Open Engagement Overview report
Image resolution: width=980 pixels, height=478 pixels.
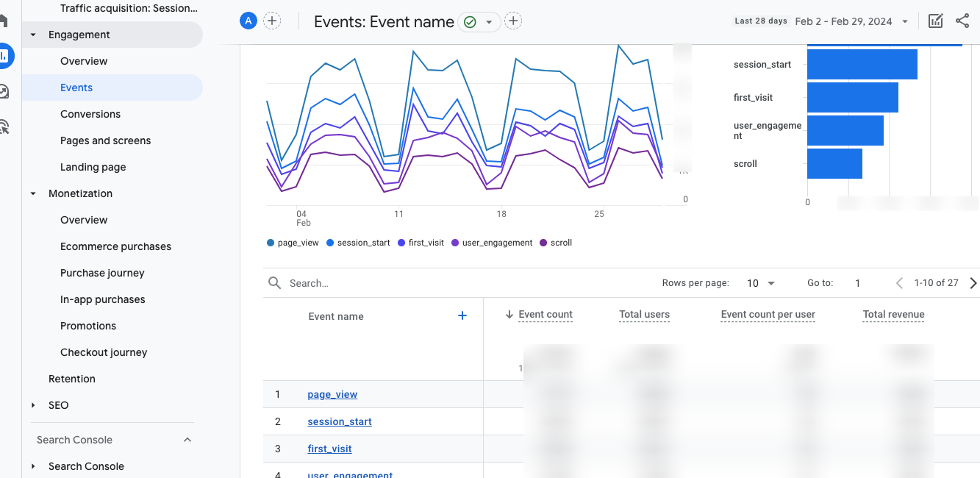(x=84, y=61)
